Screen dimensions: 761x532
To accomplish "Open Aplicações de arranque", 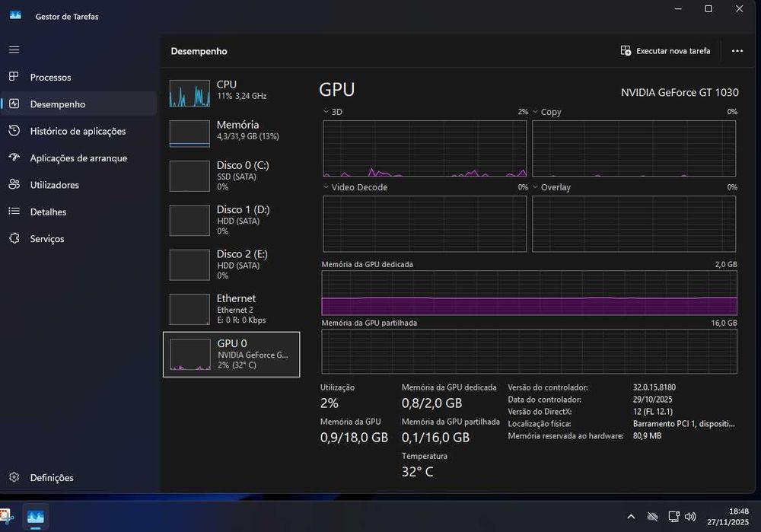I will pyautogui.click(x=78, y=158).
